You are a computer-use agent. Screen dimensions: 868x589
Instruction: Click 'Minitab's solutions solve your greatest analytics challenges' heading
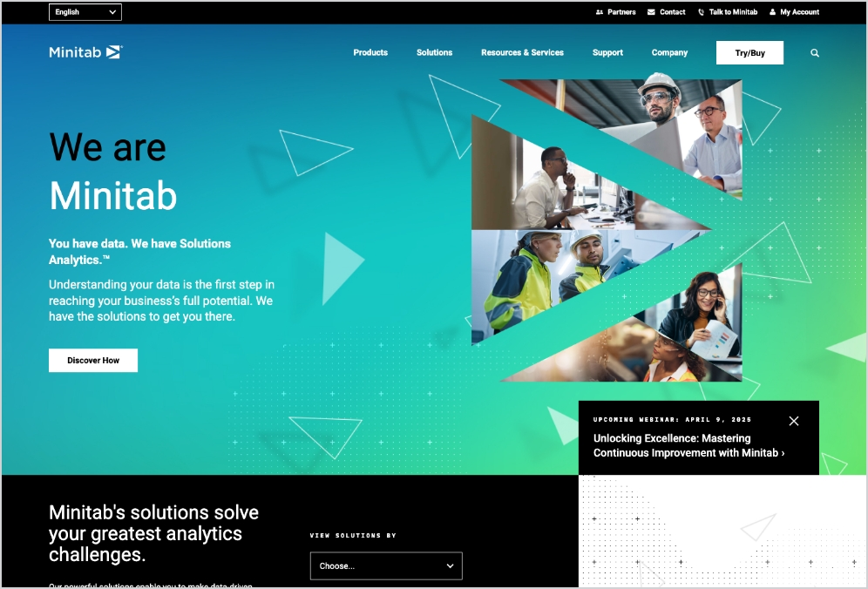point(153,533)
